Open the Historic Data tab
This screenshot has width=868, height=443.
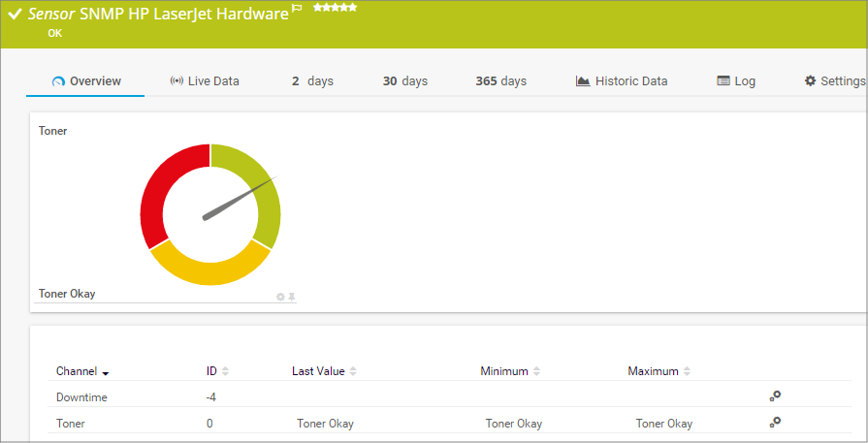click(x=621, y=81)
